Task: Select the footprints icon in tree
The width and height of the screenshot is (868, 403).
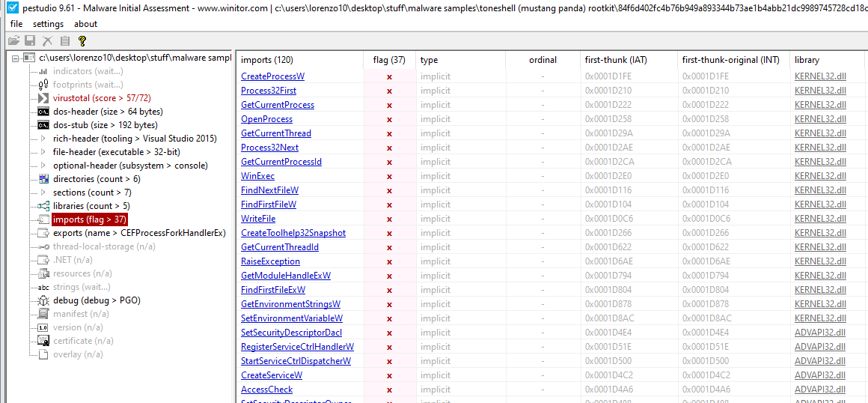Action: pyautogui.click(x=43, y=85)
